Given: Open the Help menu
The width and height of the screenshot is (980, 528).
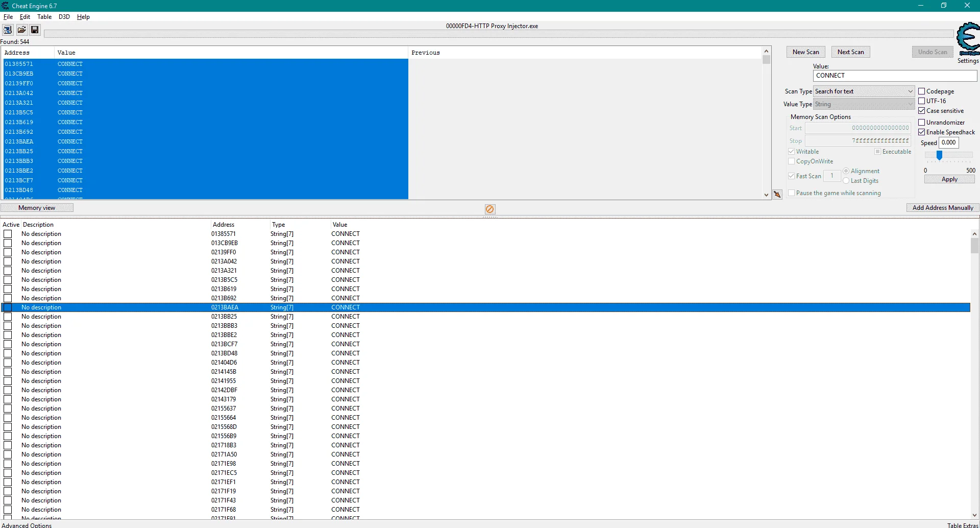Looking at the screenshot, I should (83, 17).
